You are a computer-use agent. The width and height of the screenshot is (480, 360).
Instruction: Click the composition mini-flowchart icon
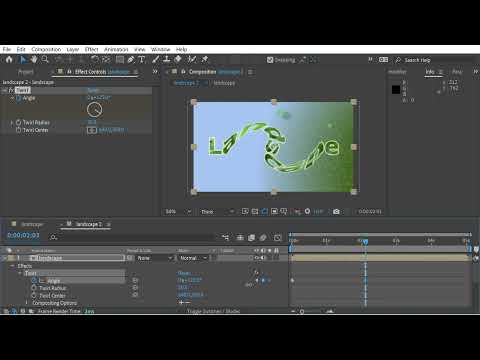(226, 237)
